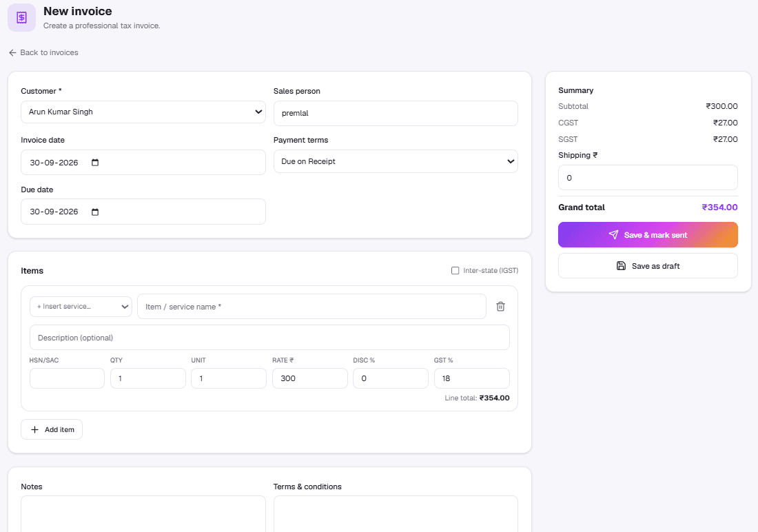The height and width of the screenshot is (532, 758).
Task: Click the QTY input field
Action: coord(148,378)
